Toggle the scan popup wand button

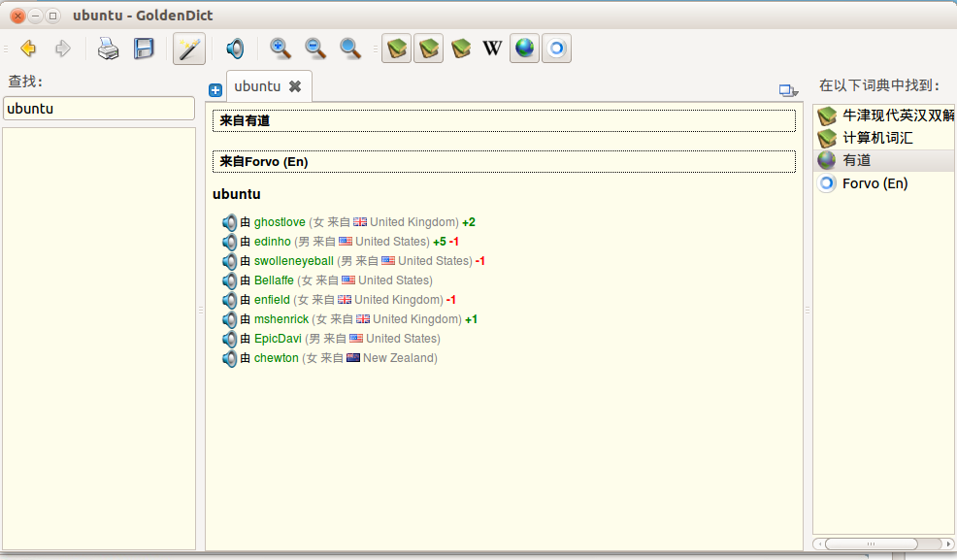(x=188, y=49)
